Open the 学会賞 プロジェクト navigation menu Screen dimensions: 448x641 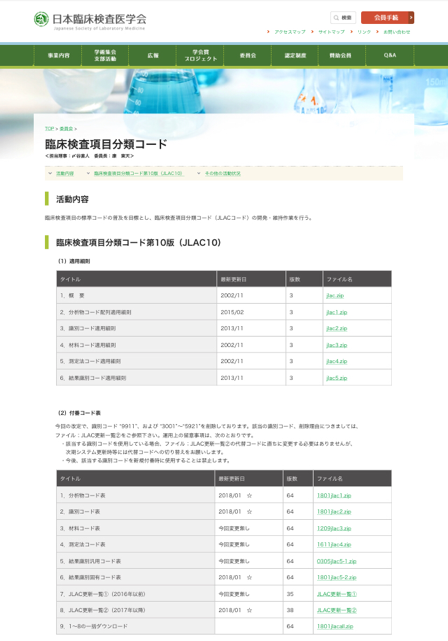click(200, 55)
